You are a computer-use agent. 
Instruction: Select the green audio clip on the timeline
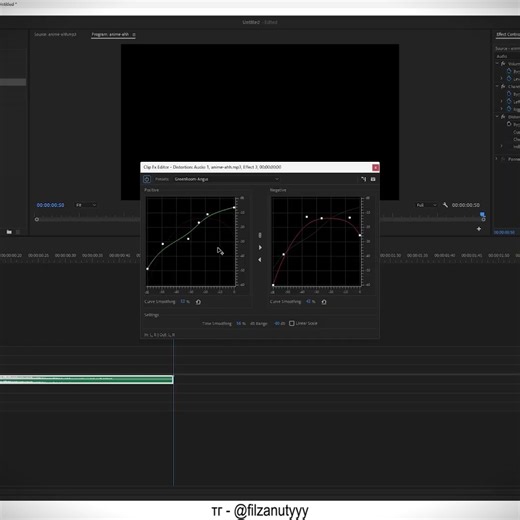[x=86, y=379]
